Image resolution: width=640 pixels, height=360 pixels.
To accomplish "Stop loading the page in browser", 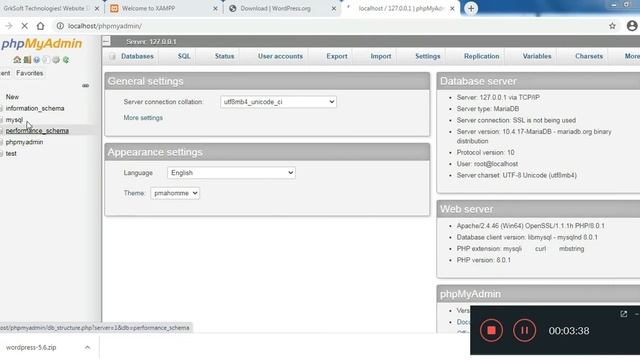I will pos(24,26).
